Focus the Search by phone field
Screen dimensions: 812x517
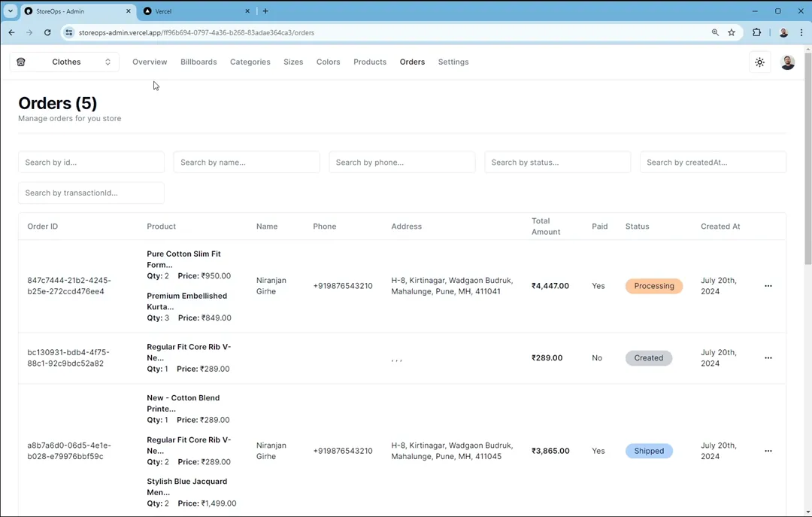pos(401,163)
